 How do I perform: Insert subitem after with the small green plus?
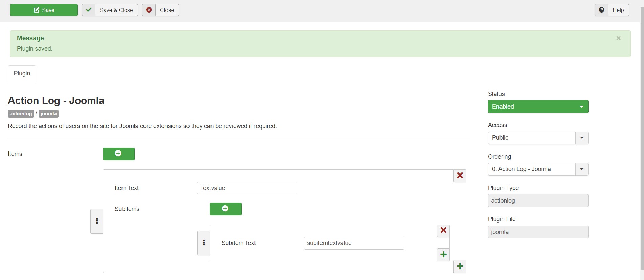(443, 255)
